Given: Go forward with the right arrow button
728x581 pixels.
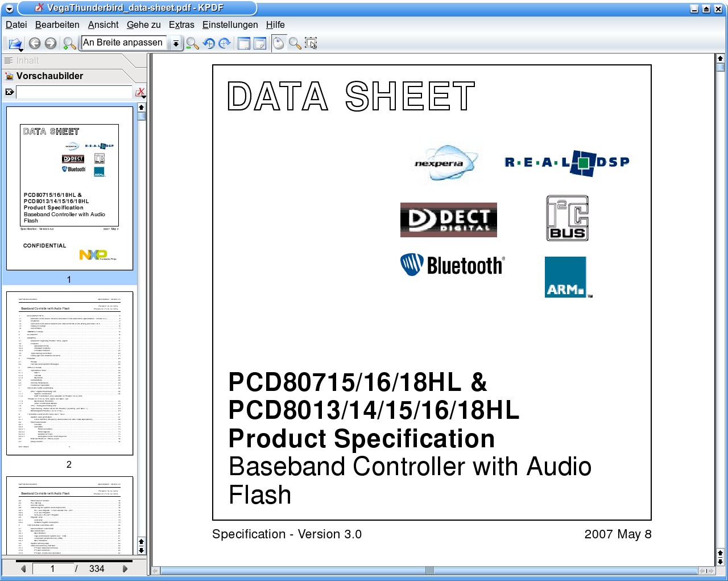Looking at the screenshot, I should [x=51, y=43].
